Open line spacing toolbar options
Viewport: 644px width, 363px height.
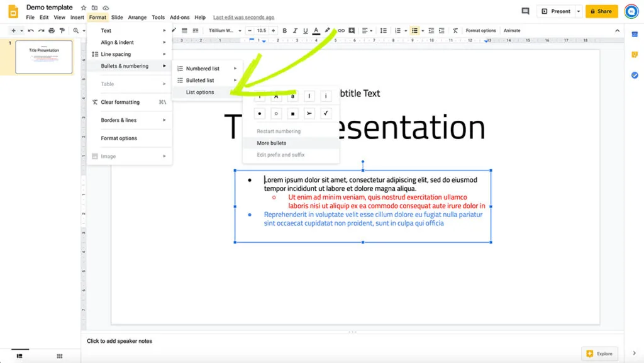tap(383, 30)
